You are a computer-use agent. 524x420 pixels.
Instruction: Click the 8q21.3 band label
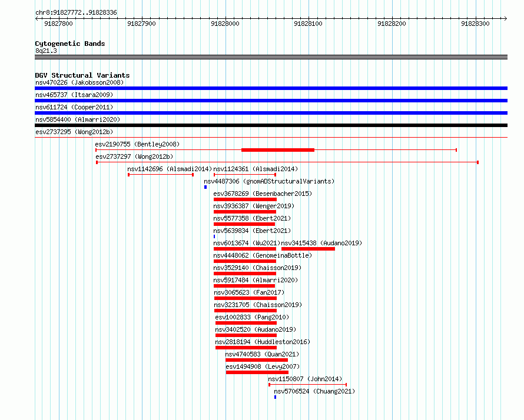[x=46, y=51]
